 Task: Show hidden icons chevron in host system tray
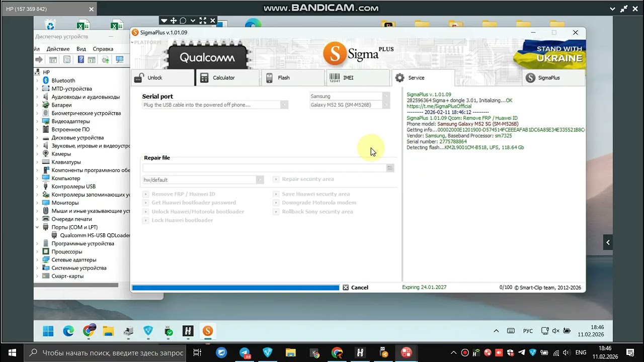coord(454,352)
